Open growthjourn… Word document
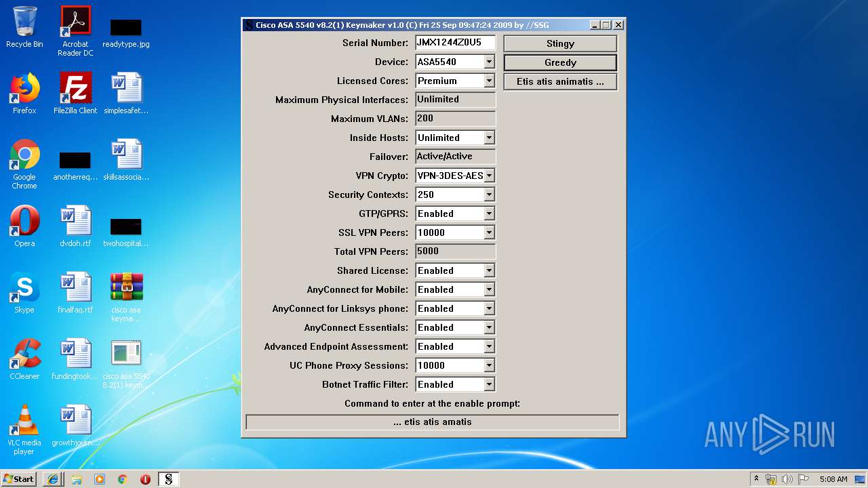Viewport: 868px width, 488px height. pos(75,426)
